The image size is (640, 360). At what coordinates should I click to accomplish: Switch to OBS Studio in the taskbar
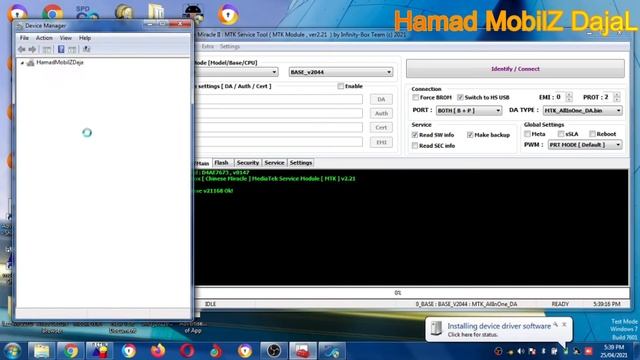(274, 351)
